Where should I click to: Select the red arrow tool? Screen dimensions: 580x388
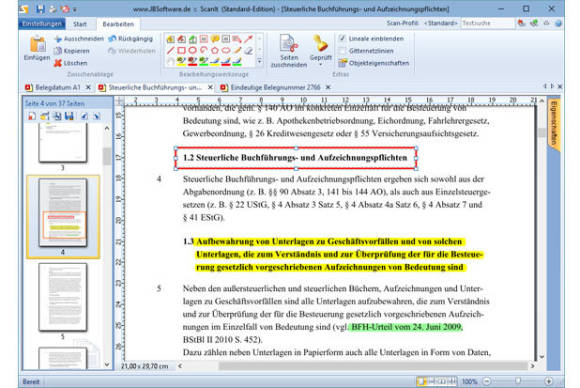248,39
